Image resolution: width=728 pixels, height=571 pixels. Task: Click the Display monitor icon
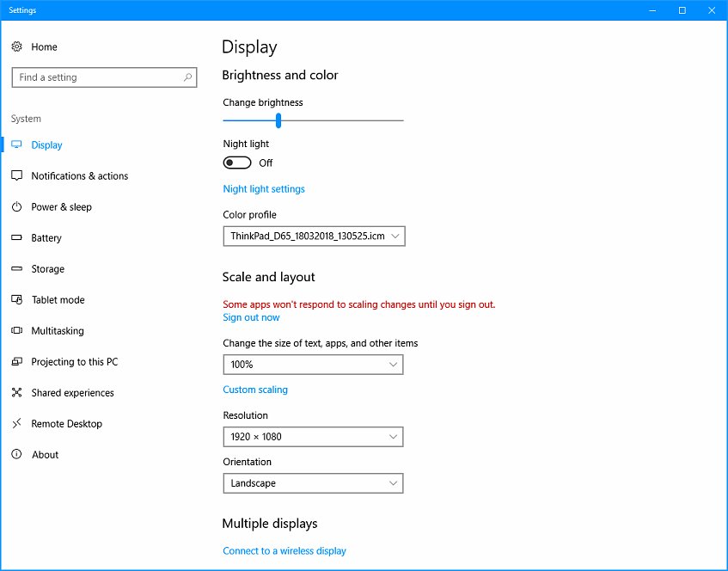[16, 144]
